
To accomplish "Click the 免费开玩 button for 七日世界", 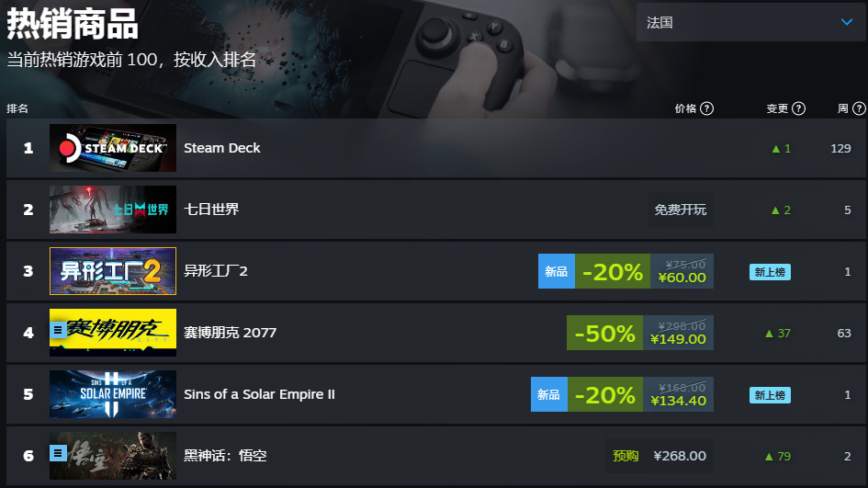I will [x=681, y=210].
